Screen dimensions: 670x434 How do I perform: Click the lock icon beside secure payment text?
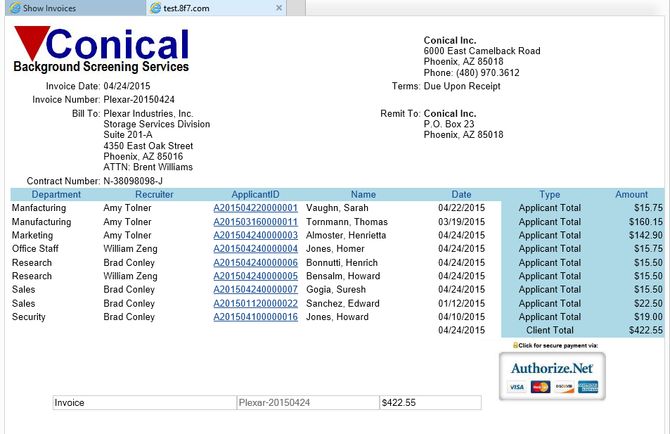515,345
